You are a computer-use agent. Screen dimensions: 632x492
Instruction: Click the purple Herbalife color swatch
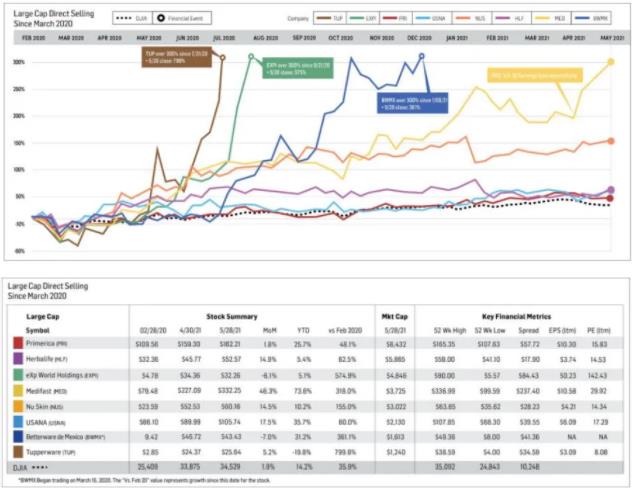[18, 359]
